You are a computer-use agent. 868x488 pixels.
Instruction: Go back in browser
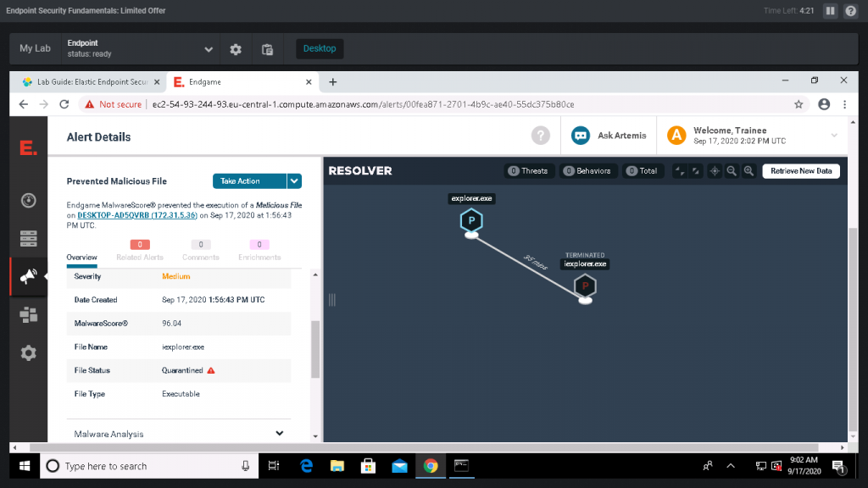pyautogui.click(x=23, y=104)
